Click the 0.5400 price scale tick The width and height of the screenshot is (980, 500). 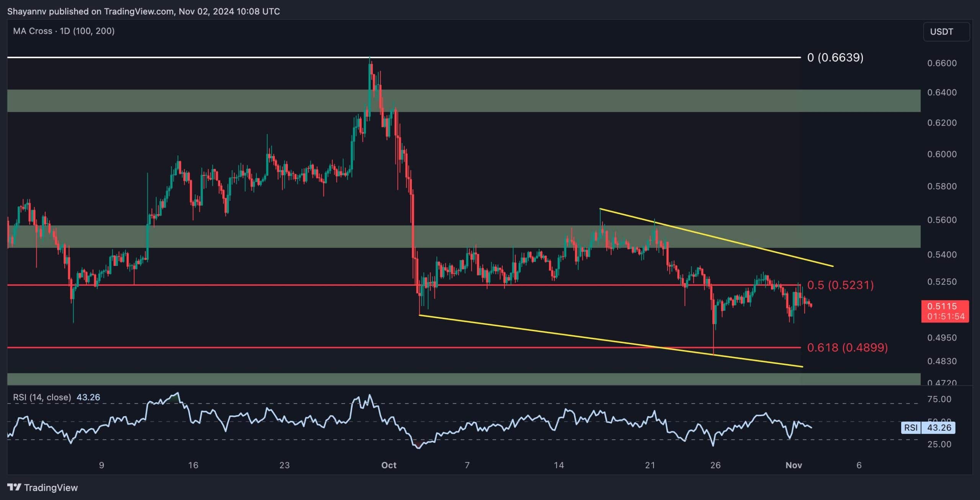point(942,254)
